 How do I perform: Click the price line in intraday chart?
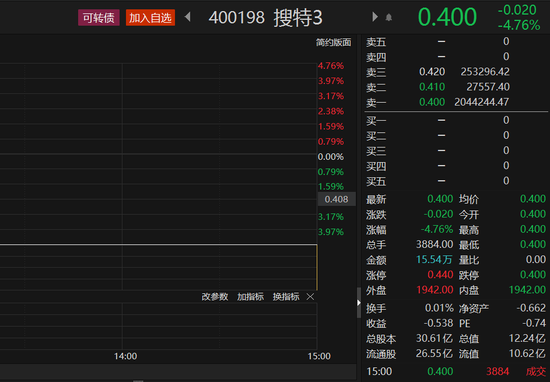pos(158,244)
